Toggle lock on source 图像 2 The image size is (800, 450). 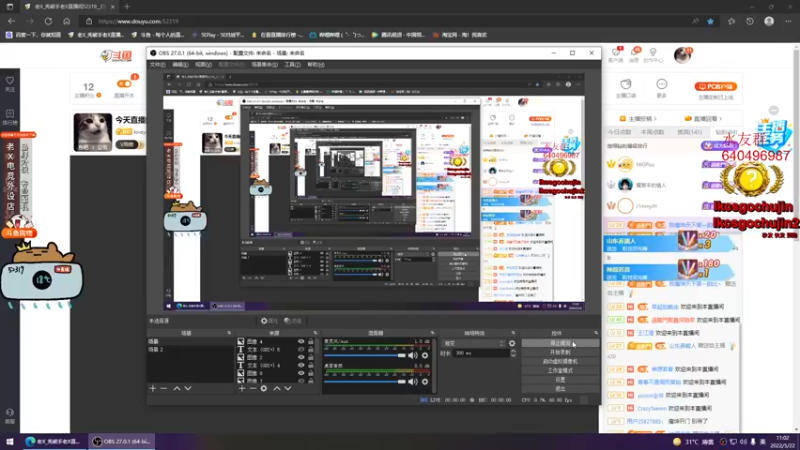click(x=310, y=358)
